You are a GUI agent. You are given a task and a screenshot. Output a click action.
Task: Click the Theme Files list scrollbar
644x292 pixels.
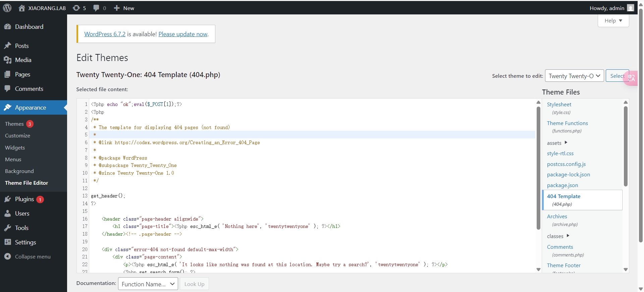[x=626, y=146]
